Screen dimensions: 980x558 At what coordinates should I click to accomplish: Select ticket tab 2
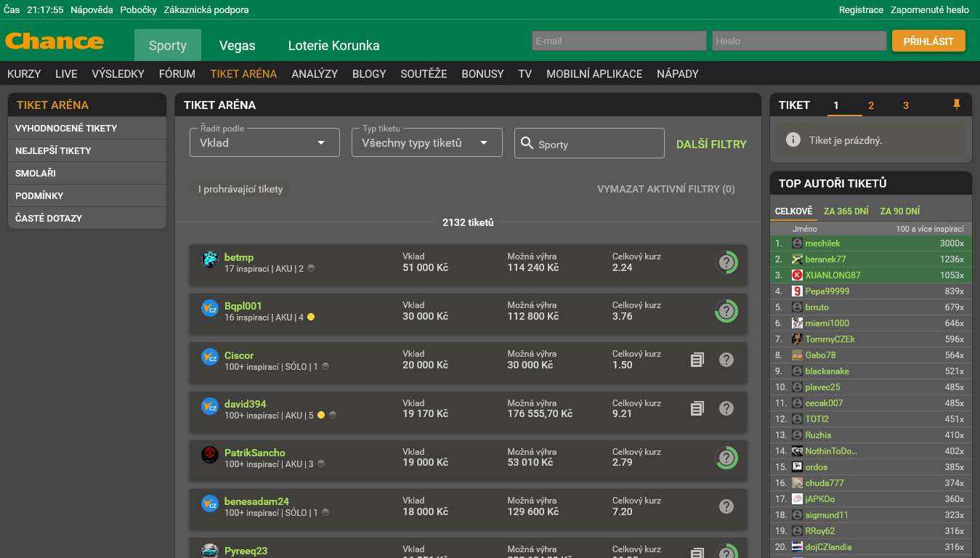[x=871, y=105]
